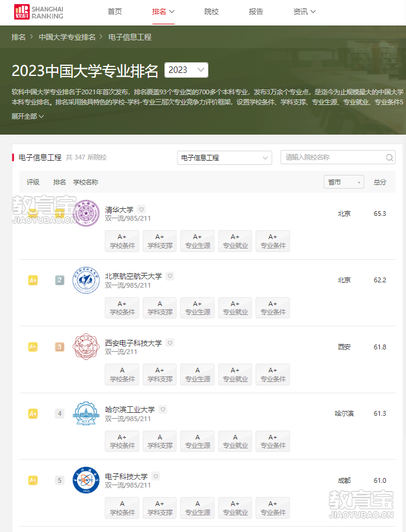Favorite 哈尔滨工业大学 with heart icon
406x532 pixels.
[x=163, y=409]
